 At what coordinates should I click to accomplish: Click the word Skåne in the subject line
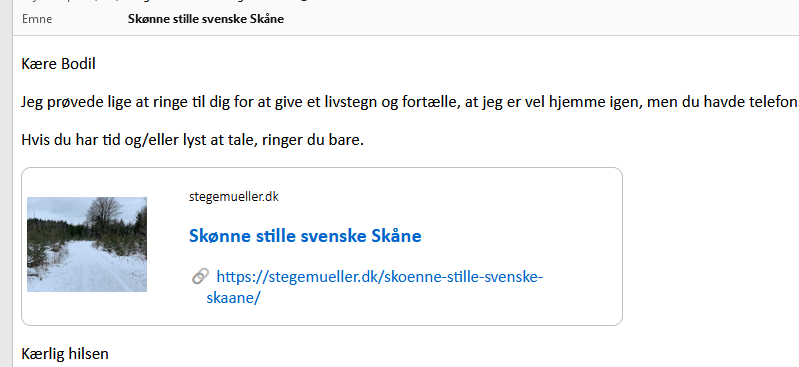(267, 19)
